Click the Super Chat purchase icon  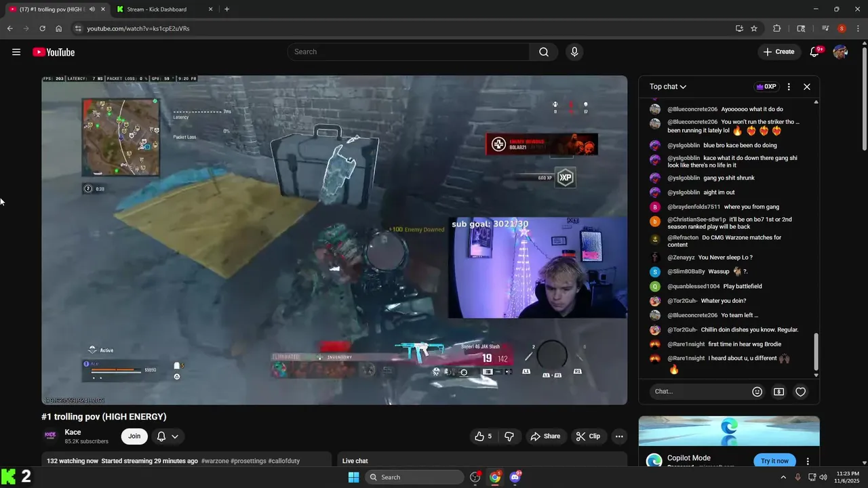(x=779, y=392)
